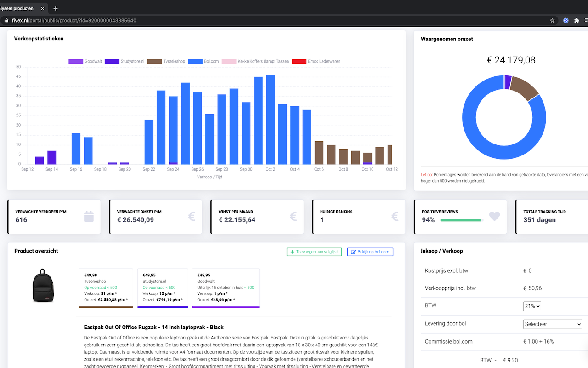The image size is (588, 368).
Task: Click the padlock site info icon
Action: 6,20
